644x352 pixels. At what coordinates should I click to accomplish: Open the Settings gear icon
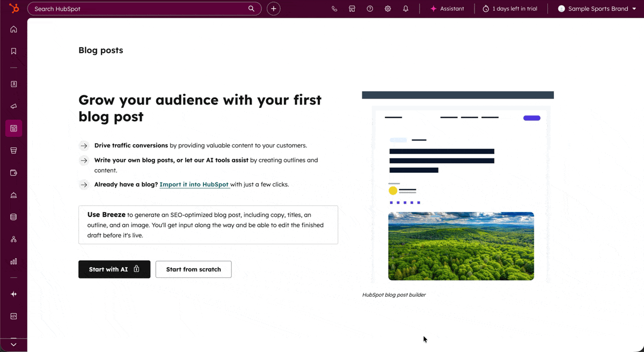tap(387, 9)
